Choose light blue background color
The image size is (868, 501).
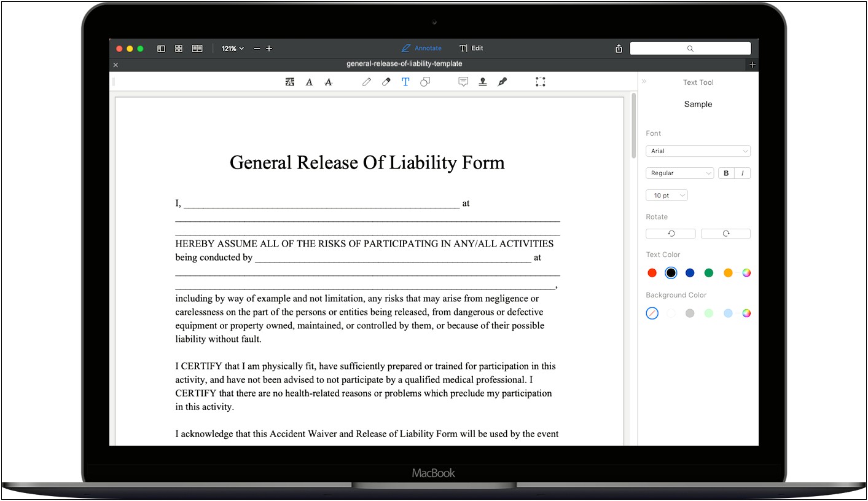pos(728,314)
